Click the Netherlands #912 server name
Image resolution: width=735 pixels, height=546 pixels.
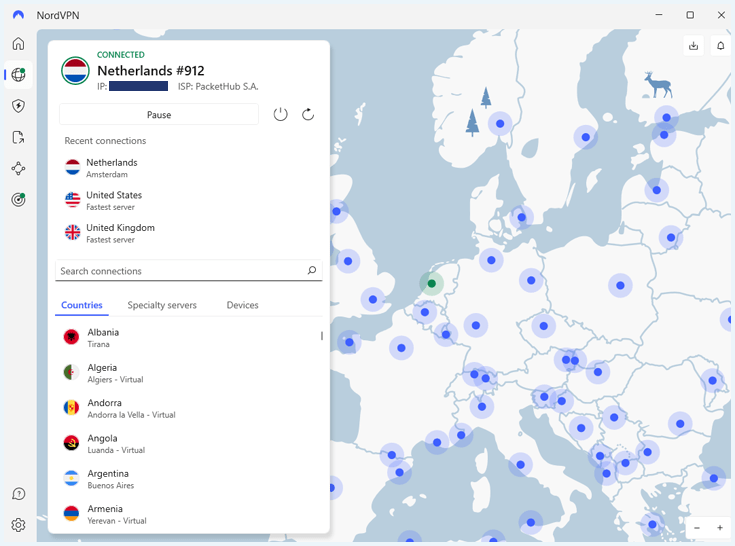151,71
